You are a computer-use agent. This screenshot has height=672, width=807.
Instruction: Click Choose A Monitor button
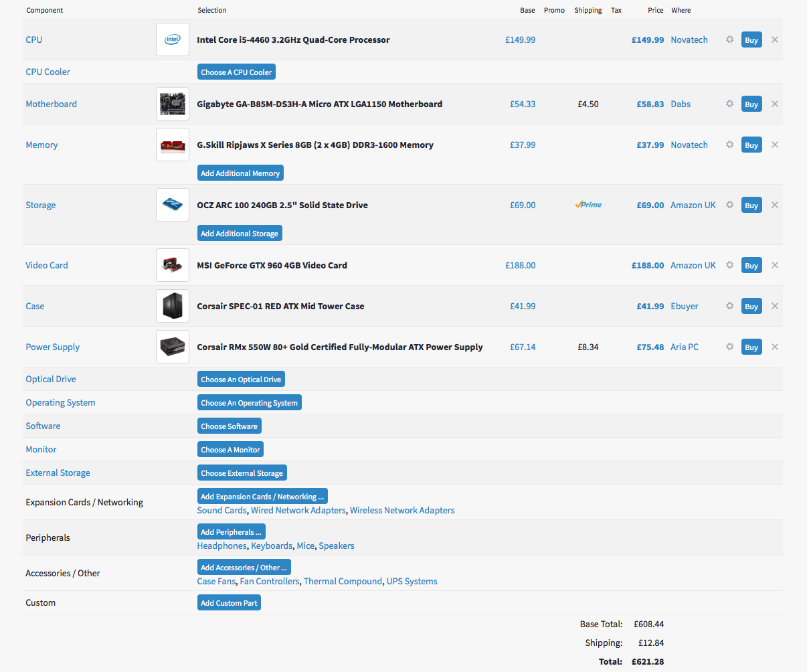pos(230,450)
